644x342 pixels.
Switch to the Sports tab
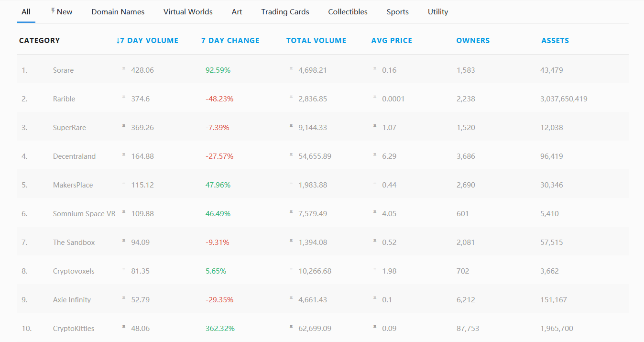398,11
